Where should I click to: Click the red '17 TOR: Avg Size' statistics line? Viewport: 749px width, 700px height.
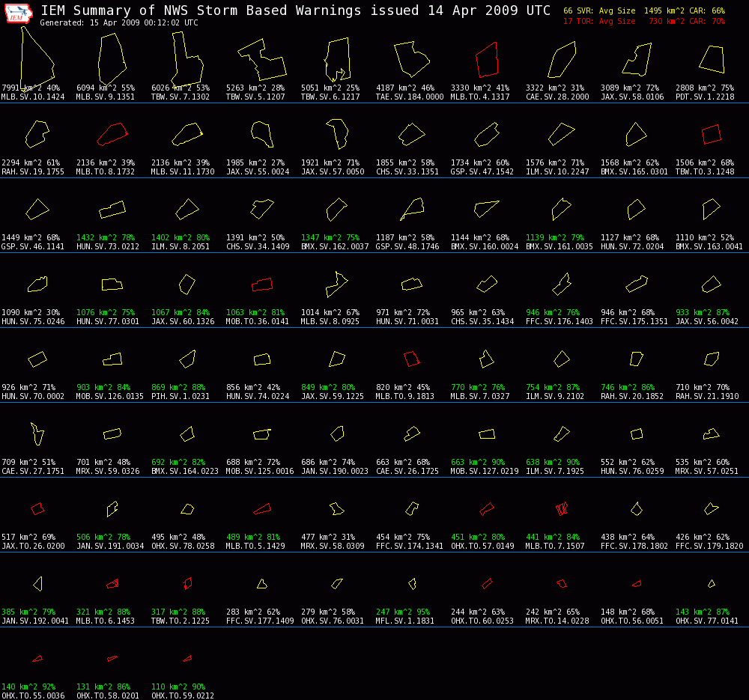click(x=644, y=22)
